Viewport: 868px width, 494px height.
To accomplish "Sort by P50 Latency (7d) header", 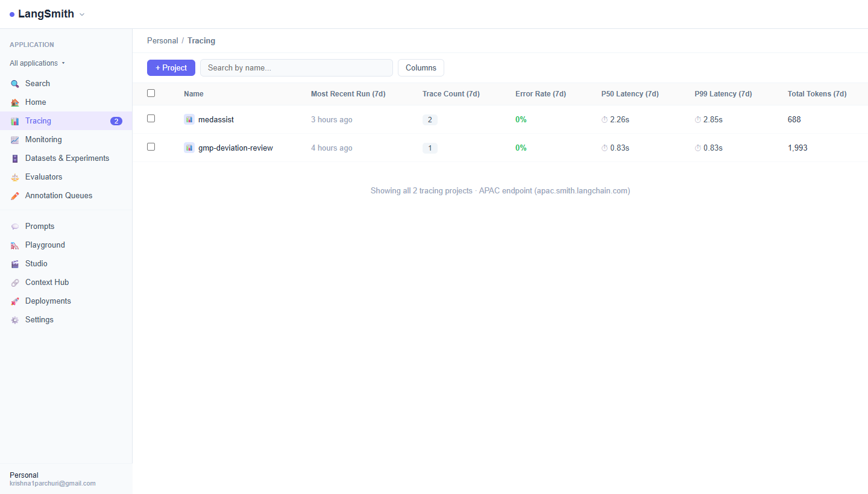I will 630,94.
